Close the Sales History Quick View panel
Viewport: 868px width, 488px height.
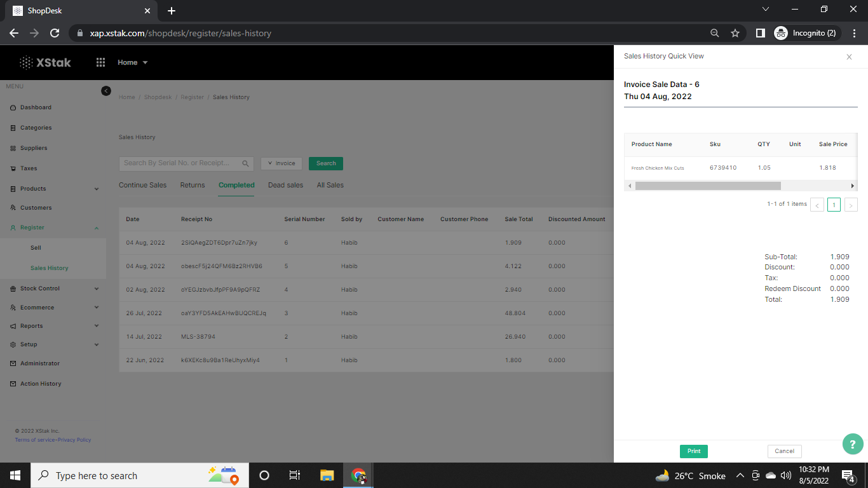(849, 57)
